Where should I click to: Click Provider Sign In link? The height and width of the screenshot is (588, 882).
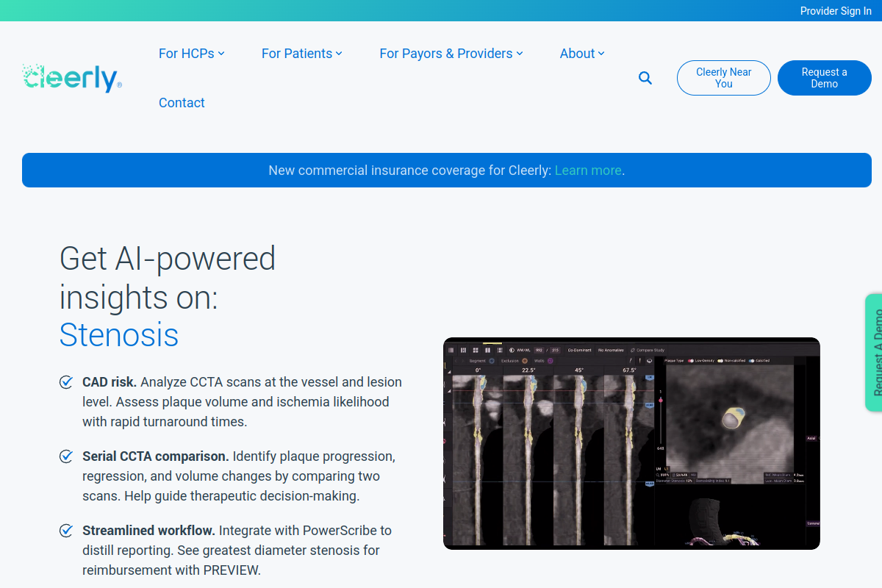coord(836,11)
